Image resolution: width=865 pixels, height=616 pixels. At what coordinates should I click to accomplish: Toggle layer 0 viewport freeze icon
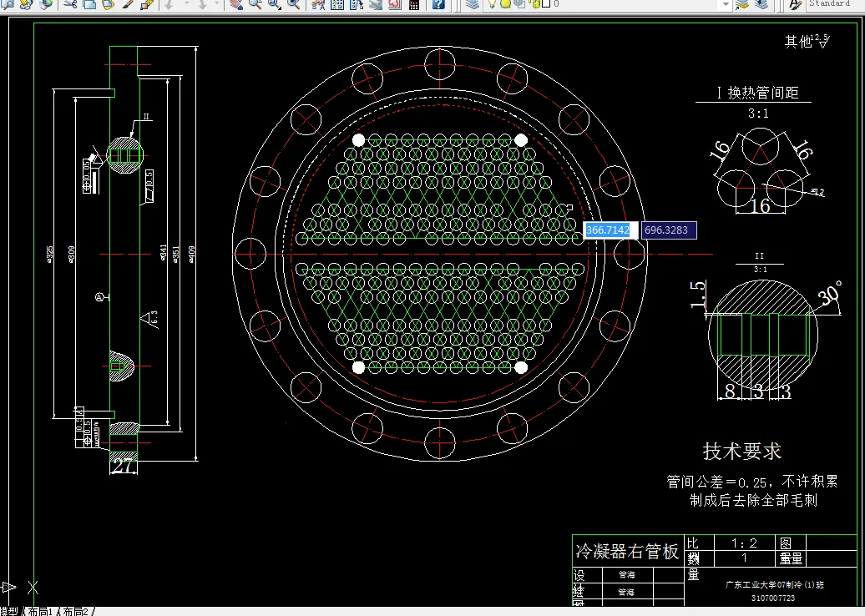click(519, 3)
